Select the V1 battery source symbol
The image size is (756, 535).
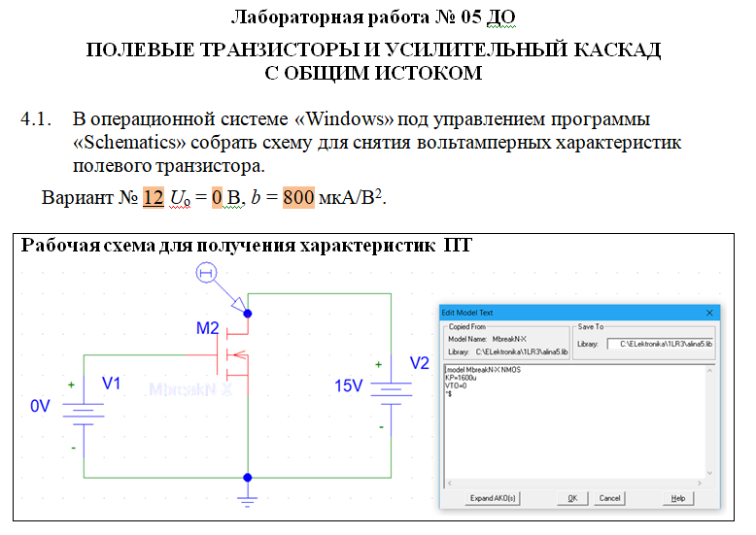point(84,414)
